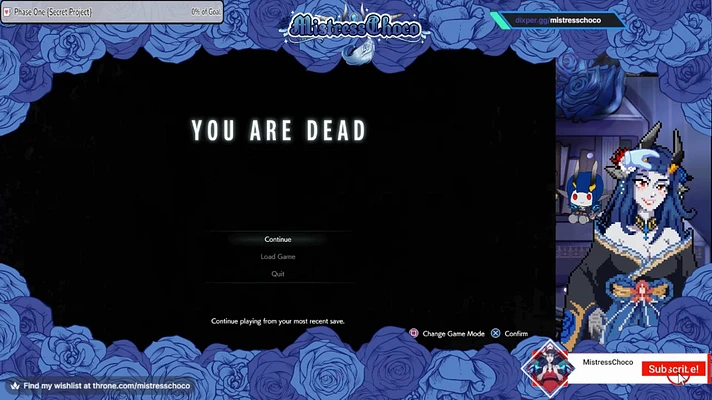
Task: Click the Change Game Mode label
Action: [453, 334]
